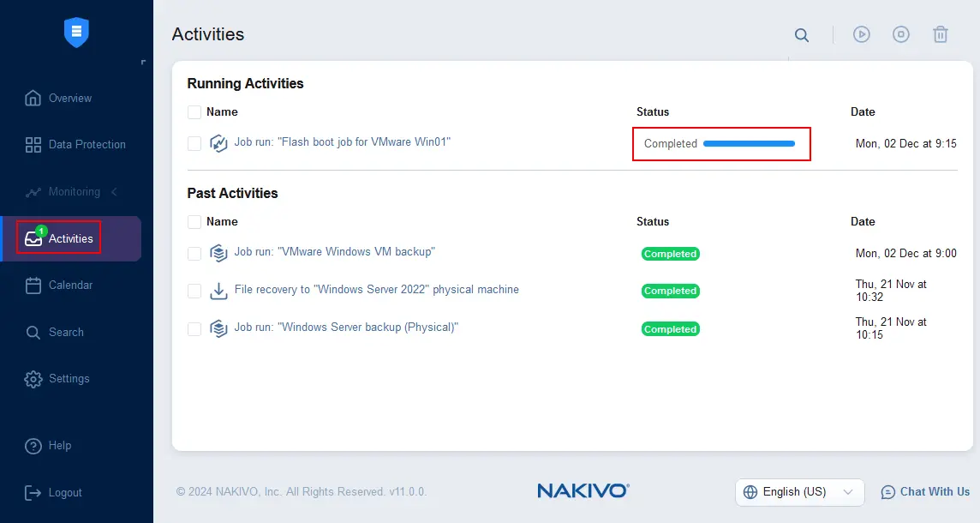Click Completed badge for Windows Server backup (Physical)
The image size is (980, 523).
tap(671, 329)
